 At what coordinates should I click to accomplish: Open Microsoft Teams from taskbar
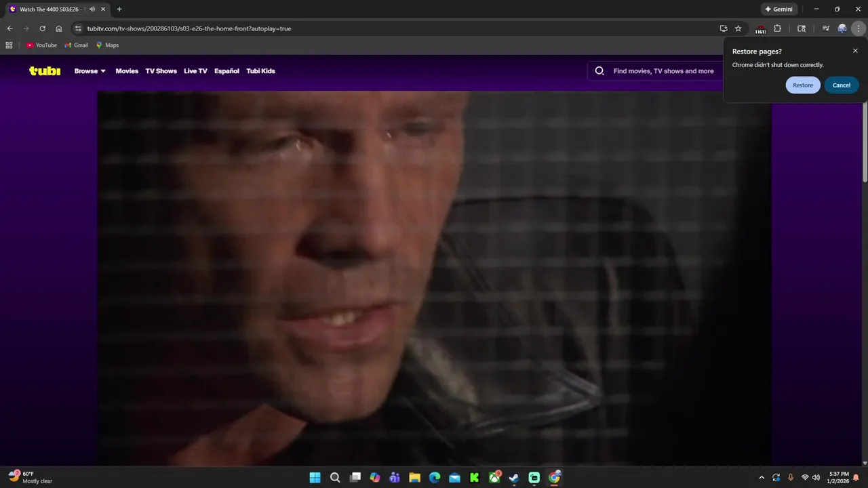point(395,478)
